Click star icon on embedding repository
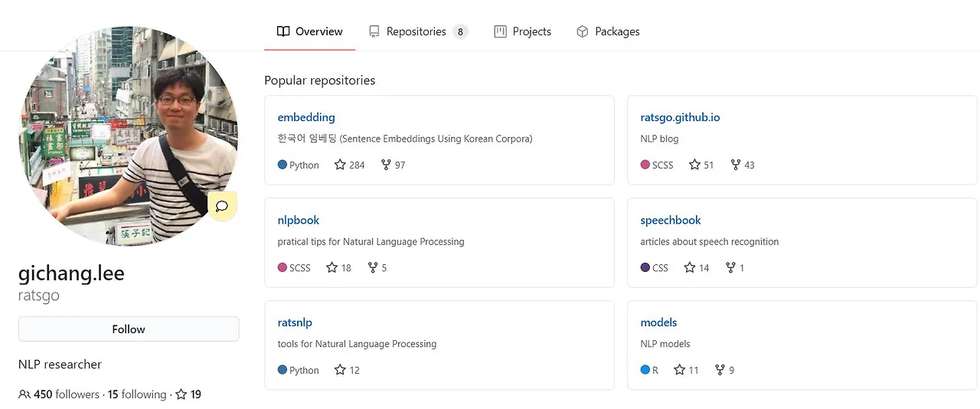Screen dimensions: 980x409 pos(340,165)
